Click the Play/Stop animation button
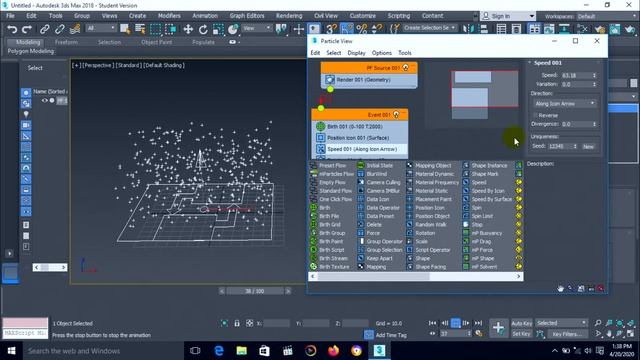 coord(456,323)
